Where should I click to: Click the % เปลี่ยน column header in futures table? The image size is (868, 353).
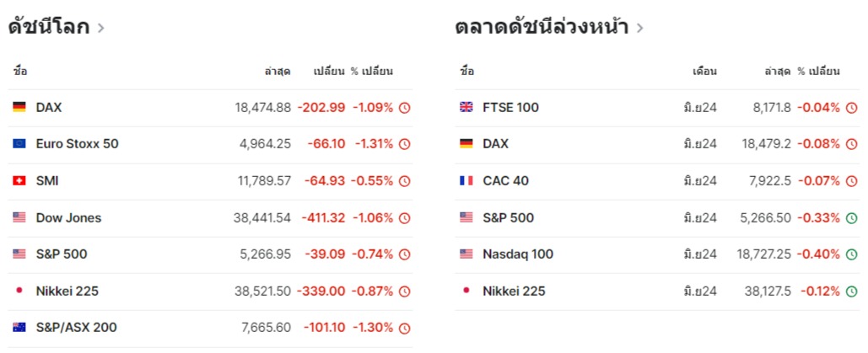click(x=818, y=72)
